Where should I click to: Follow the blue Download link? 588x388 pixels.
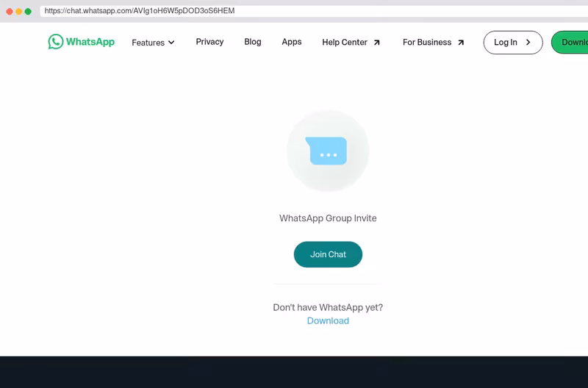point(328,321)
